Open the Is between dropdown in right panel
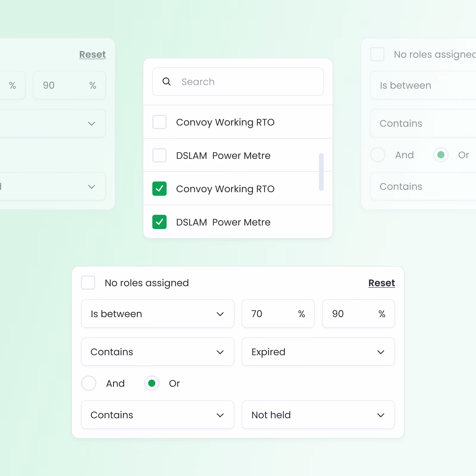The height and width of the screenshot is (476, 476). [423, 85]
